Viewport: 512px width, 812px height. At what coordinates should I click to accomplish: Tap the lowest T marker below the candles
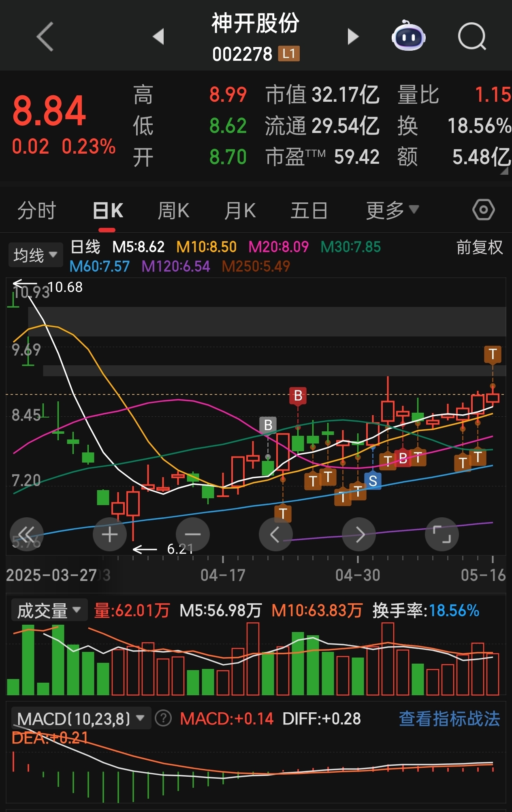point(283,514)
